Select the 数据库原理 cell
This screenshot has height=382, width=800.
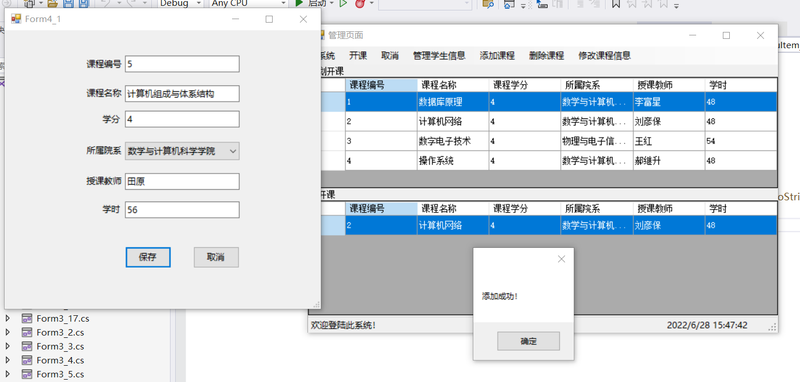(453, 102)
